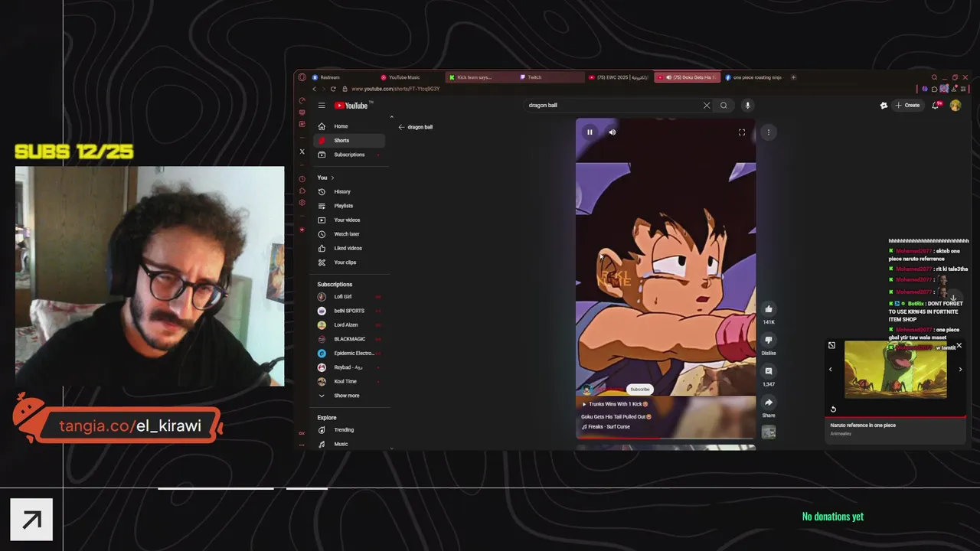The height and width of the screenshot is (551, 980).
Task: Open the browser downloads icon
Action: coord(954,89)
